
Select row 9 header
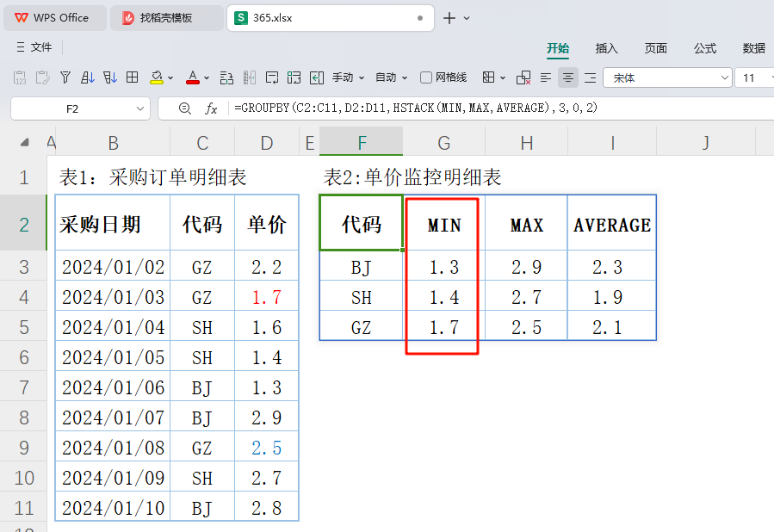(24, 448)
